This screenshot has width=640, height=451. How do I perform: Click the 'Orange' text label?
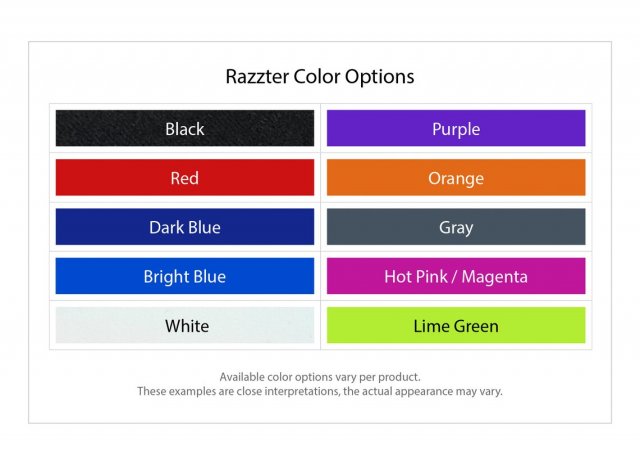coord(456,179)
